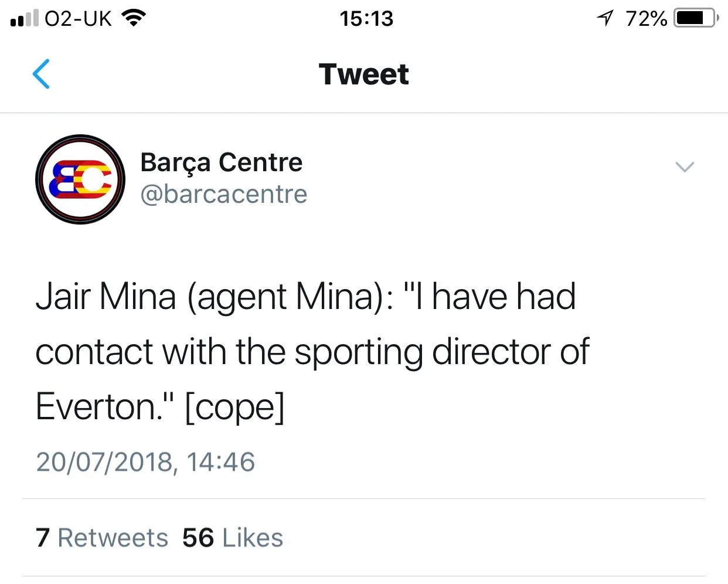This screenshot has width=728, height=584.
Task: Tap the Wi-Fi status icon
Action: click(134, 18)
